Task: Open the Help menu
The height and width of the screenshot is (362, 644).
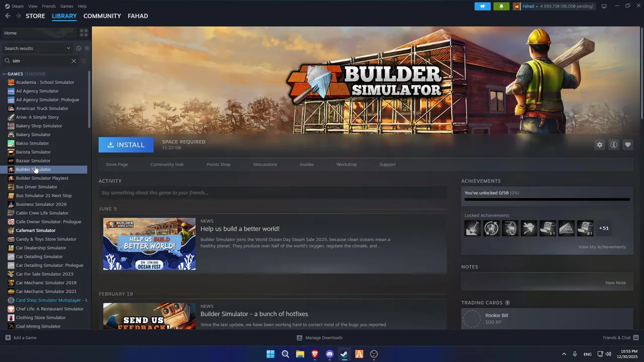Action: 82,6
